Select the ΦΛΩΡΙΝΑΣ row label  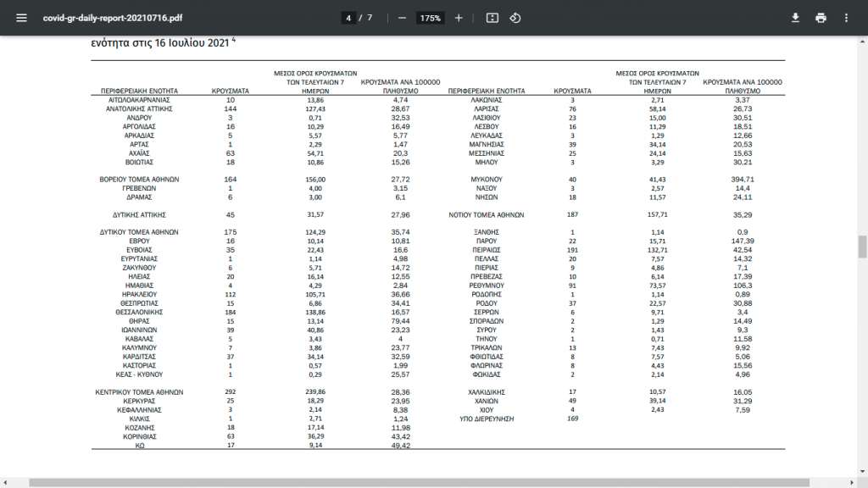click(486, 366)
